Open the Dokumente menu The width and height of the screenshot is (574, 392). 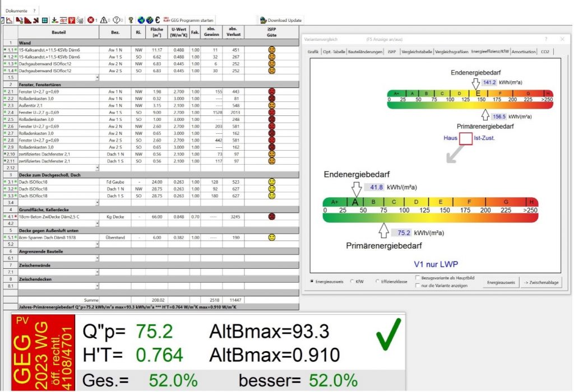click(16, 10)
